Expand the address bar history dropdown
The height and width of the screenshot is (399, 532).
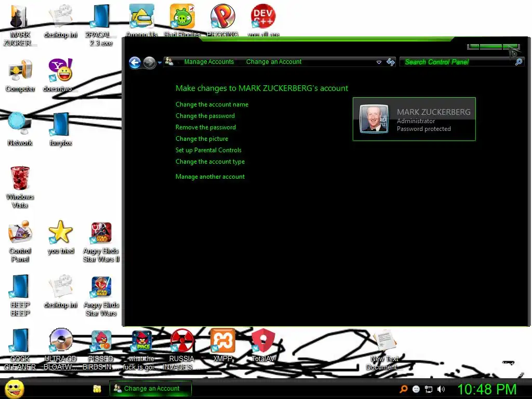(379, 62)
